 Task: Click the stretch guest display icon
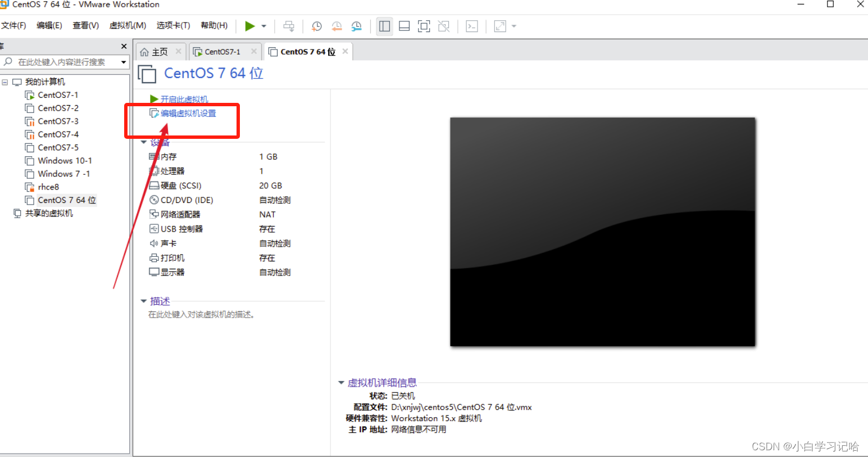(x=500, y=26)
